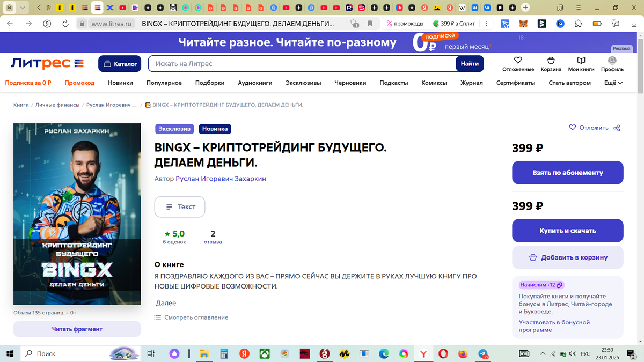The width and height of the screenshot is (644, 362).
Task: Click the share icon beside Отложить link
Action: tap(617, 128)
